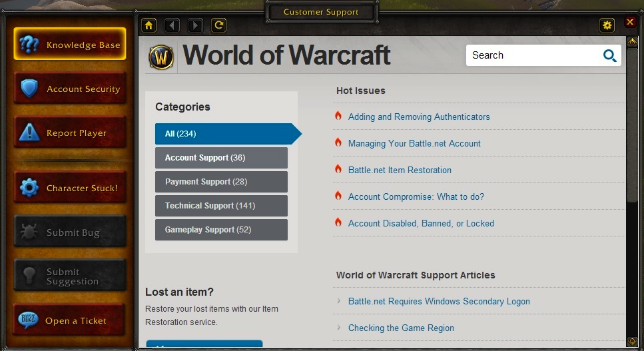Click the Hot Issues heading

click(x=360, y=91)
